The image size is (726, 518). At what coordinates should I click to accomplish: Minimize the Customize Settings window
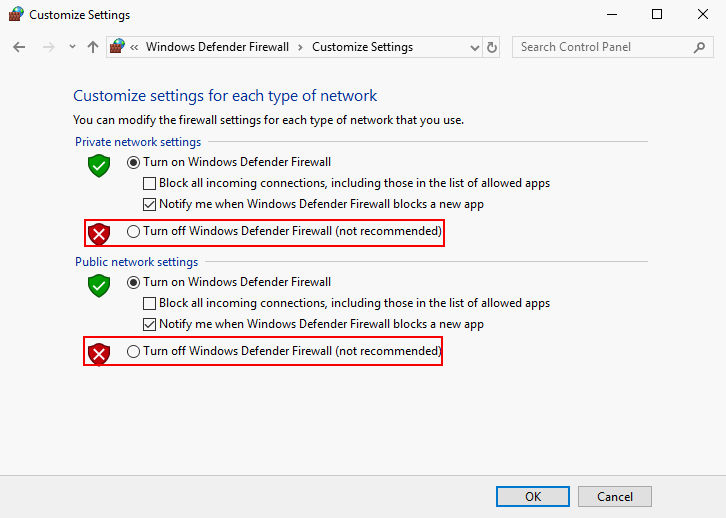pyautogui.click(x=612, y=14)
